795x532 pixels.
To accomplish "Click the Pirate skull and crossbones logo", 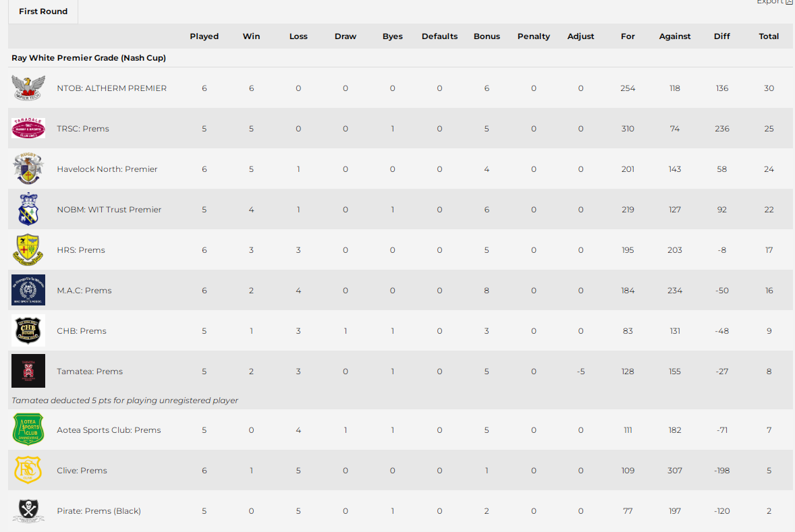I will pos(28,510).
